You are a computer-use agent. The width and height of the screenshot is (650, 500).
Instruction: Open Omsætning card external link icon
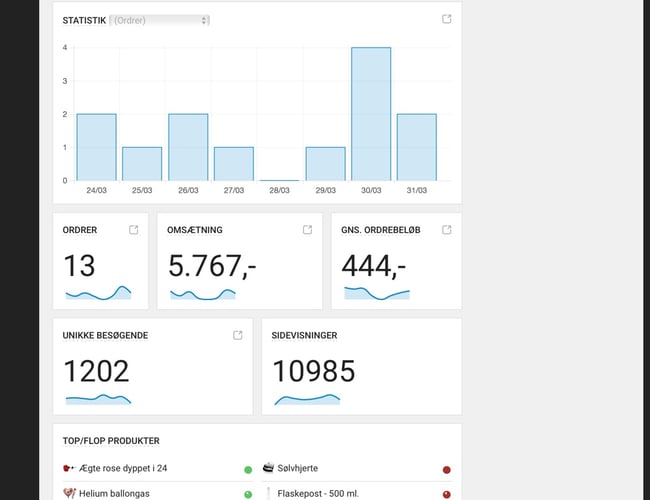coord(308,230)
